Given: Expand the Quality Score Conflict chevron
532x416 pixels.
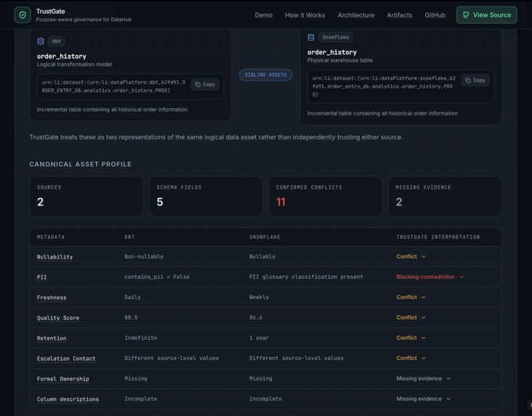Looking at the screenshot, I should [424, 318].
